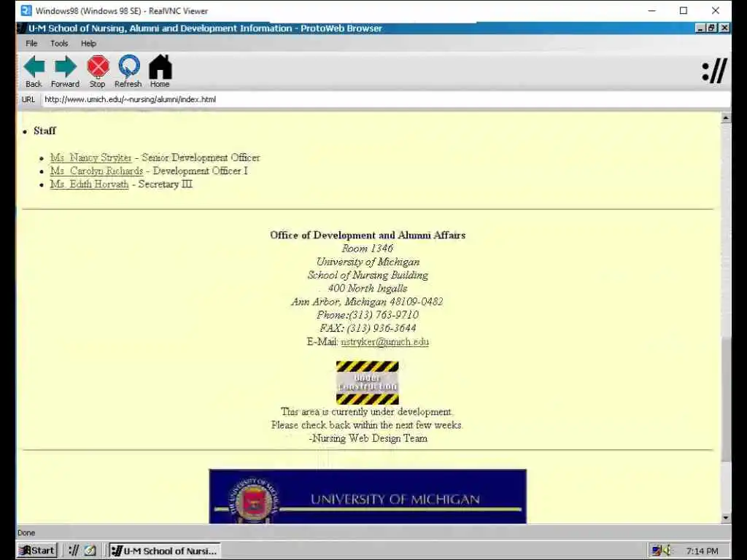
Task: Open the Help menu
Action: click(x=88, y=43)
